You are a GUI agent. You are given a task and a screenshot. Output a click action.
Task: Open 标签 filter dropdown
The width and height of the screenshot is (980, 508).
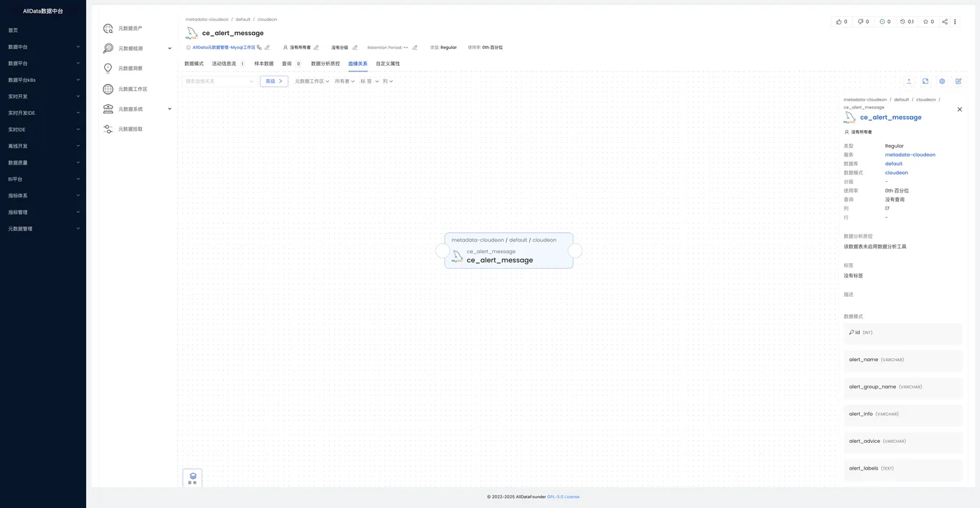[370, 81]
